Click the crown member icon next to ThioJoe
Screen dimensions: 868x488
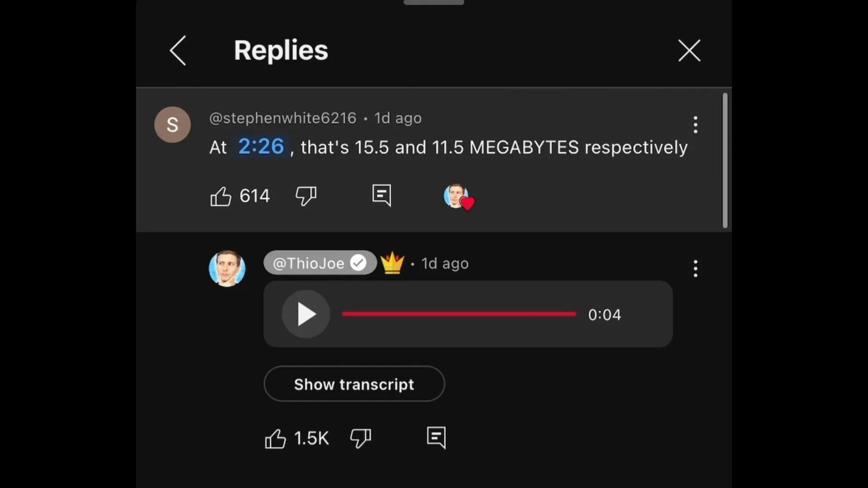pyautogui.click(x=392, y=263)
